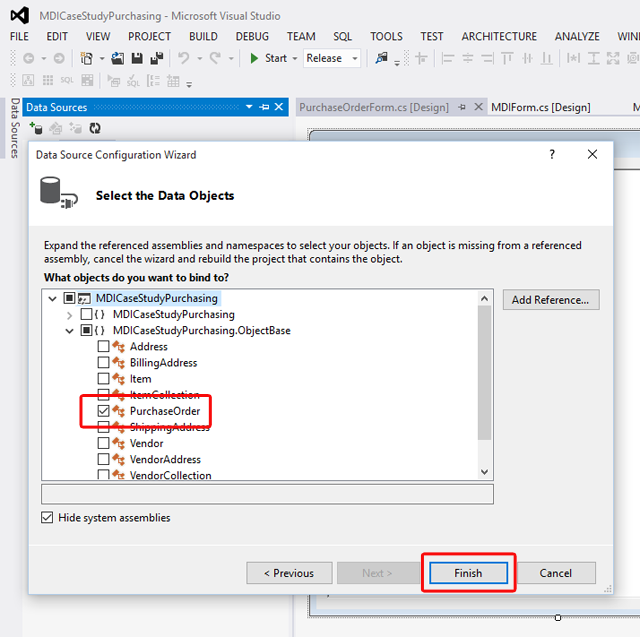Click the Navigate Forward arrow icon
This screenshot has width=640, height=637.
[x=59, y=58]
